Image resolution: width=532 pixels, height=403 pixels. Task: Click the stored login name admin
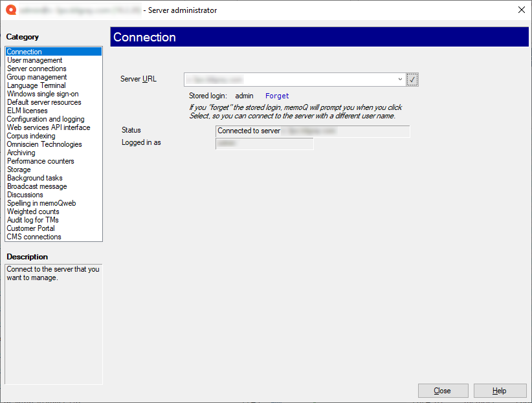tap(244, 96)
